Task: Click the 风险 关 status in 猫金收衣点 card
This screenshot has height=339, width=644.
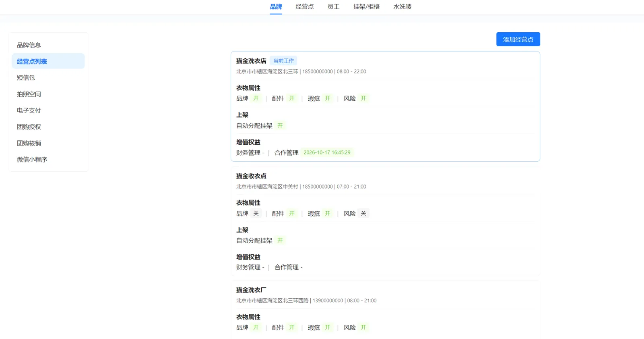Action: (363, 214)
